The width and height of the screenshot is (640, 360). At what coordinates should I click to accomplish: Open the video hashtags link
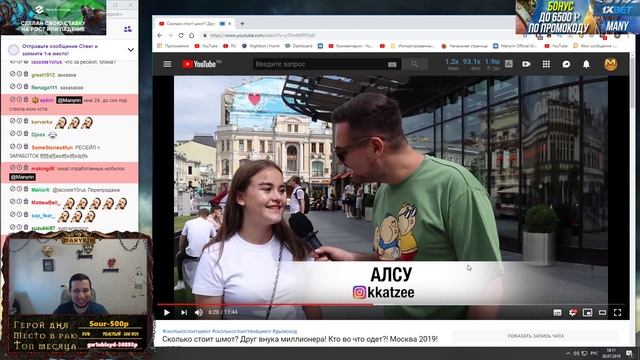(x=229, y=331)
